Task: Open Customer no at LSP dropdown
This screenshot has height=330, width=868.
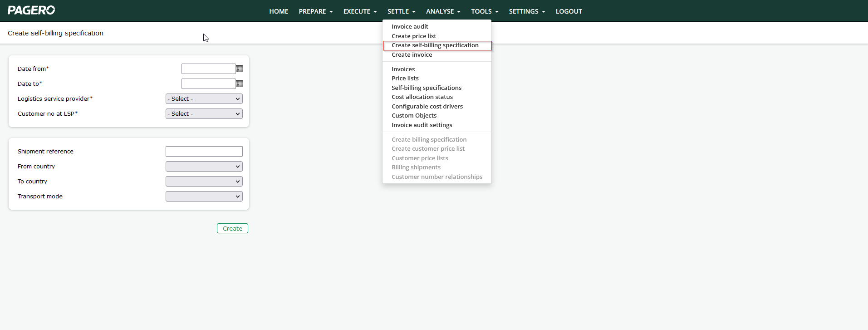Action: click(204, 114)
